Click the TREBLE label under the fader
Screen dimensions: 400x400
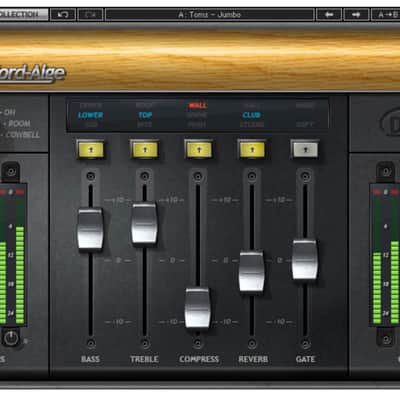click(144, 359)
